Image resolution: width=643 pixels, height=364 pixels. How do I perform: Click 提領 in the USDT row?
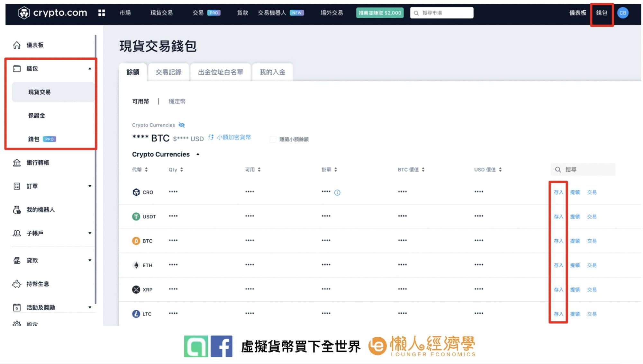[x=575, y=217]
